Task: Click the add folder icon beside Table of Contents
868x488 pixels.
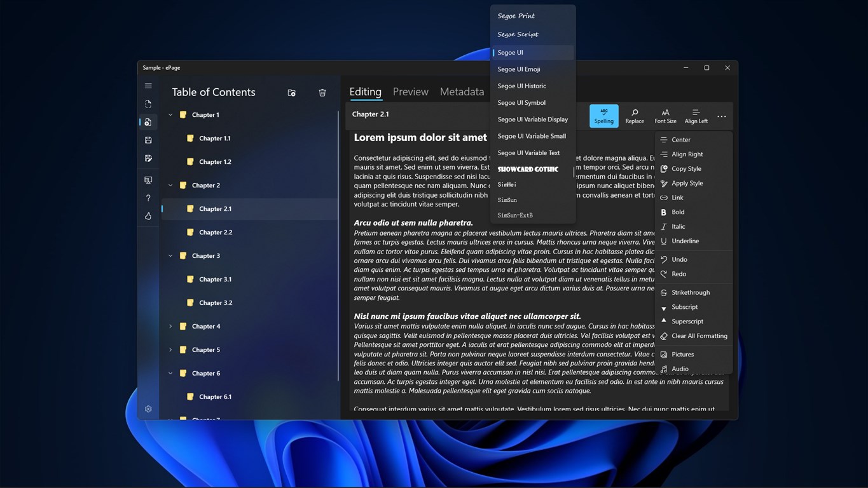Action: [291, 93]
